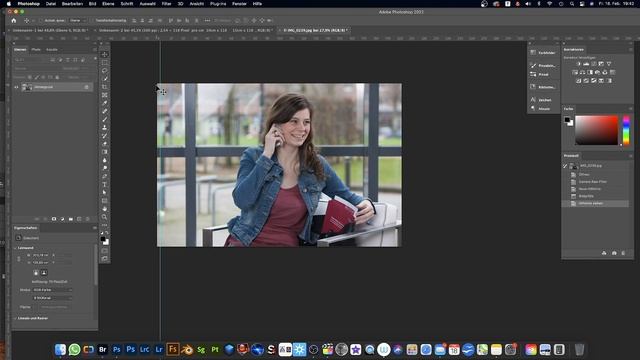This screenshot has height=360, width=640.
Task: Collapse the Leinwand section in Eigenschaften
Action: [x=16, y=248]
